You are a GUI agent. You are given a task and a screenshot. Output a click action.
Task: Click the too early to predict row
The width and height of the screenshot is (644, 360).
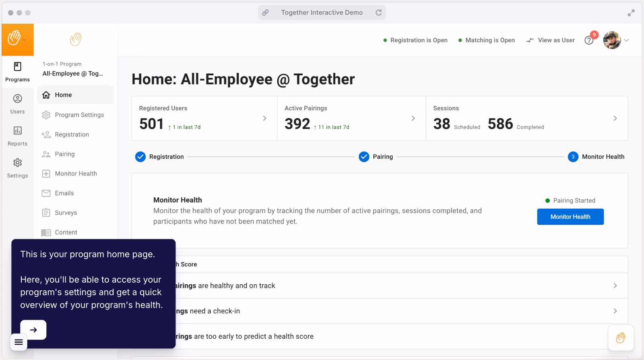tap(380, 336)
